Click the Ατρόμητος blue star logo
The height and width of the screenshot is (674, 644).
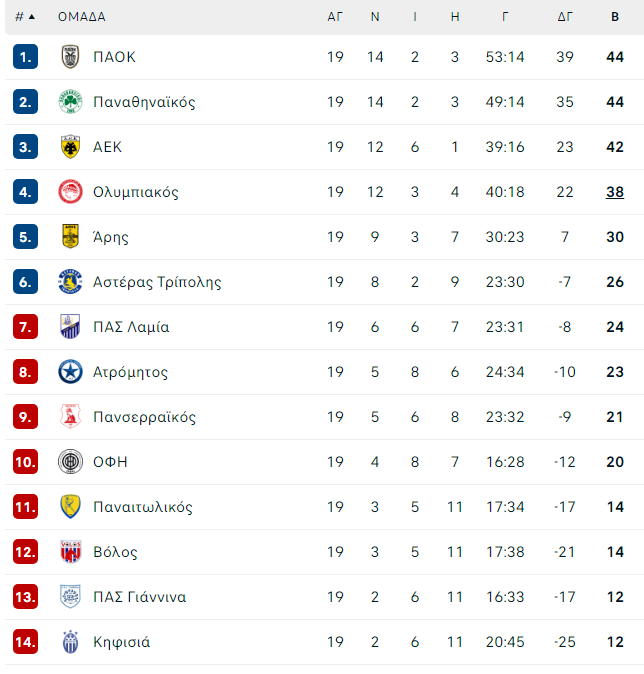(x=70, y=372)
